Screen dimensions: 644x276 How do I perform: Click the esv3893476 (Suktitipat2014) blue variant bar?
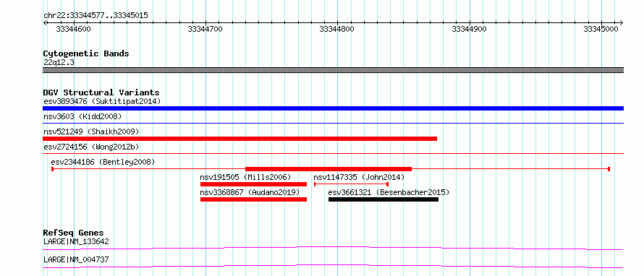[x=333, y=108]
